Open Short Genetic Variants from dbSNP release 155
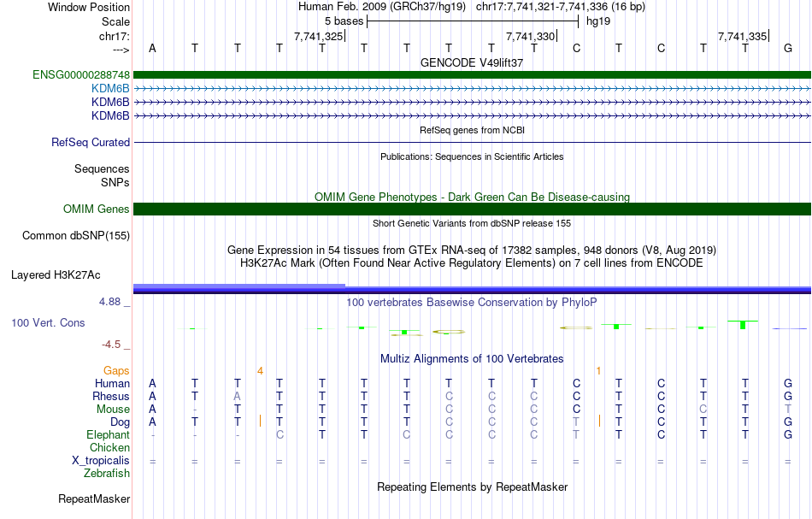 (472, 223)
